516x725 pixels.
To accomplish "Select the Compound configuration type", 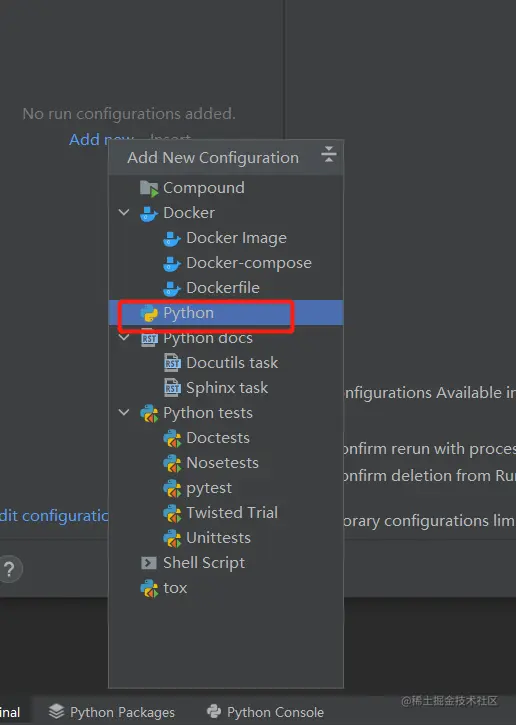I will 226,188.
